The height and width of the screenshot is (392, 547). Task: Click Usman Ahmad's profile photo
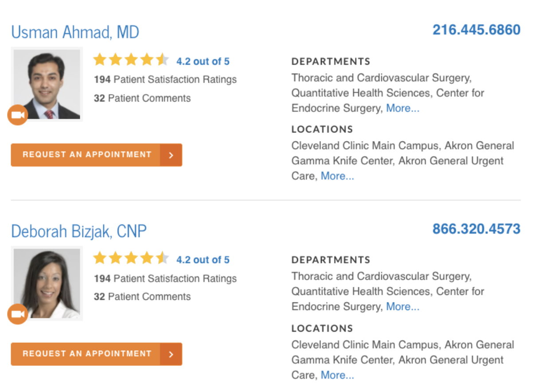tap(47, 84)
